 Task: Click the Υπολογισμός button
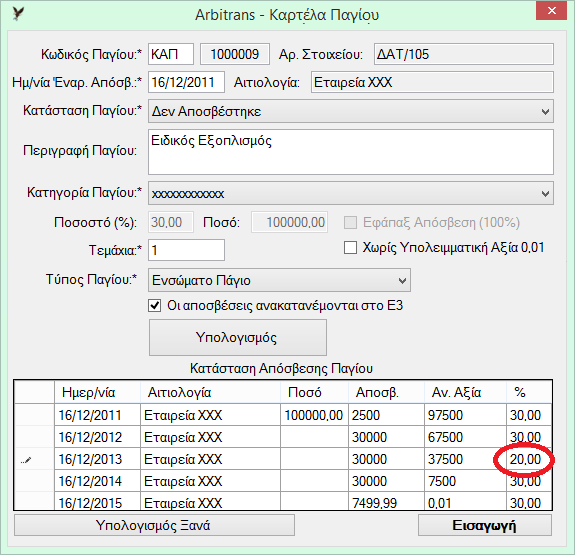click(238, 337)
